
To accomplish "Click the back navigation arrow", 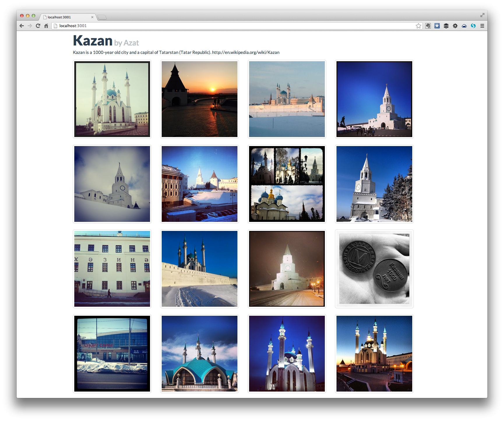I will pos(22,26).
